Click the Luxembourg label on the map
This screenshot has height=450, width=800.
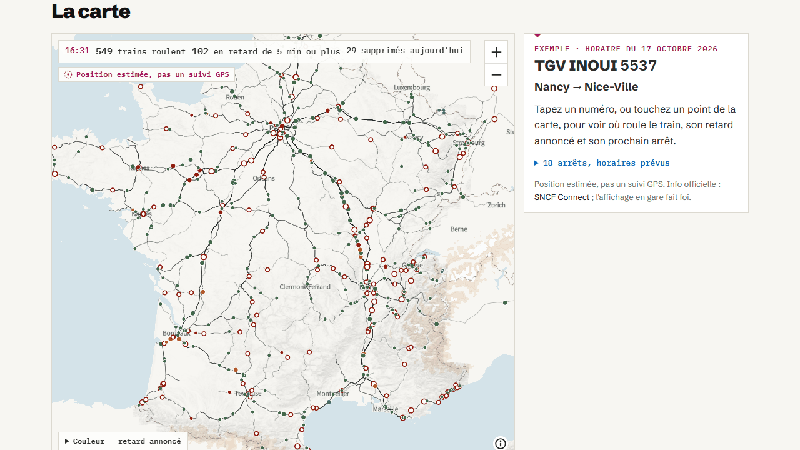click(x=412, y=87)
